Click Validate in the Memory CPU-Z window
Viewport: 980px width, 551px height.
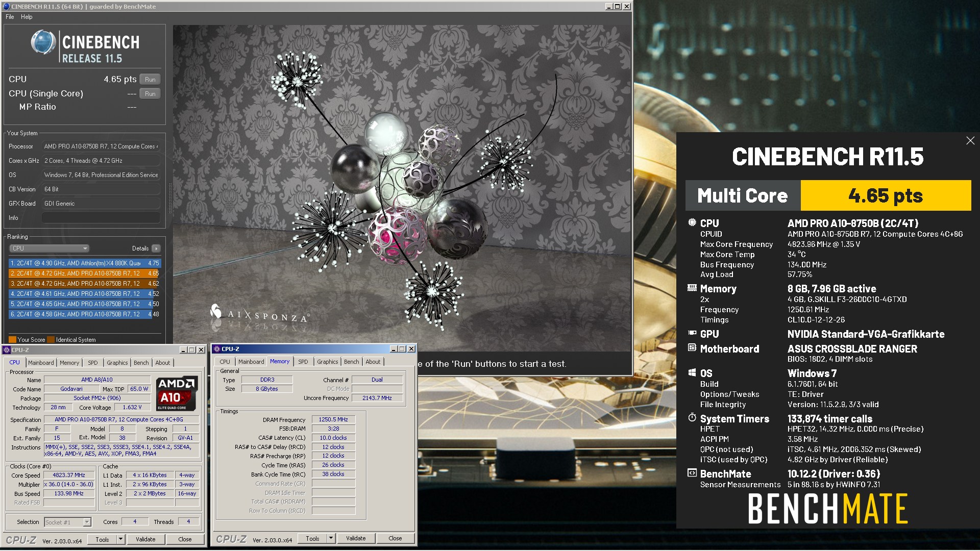pyautogui.click(x=356, y=538)
